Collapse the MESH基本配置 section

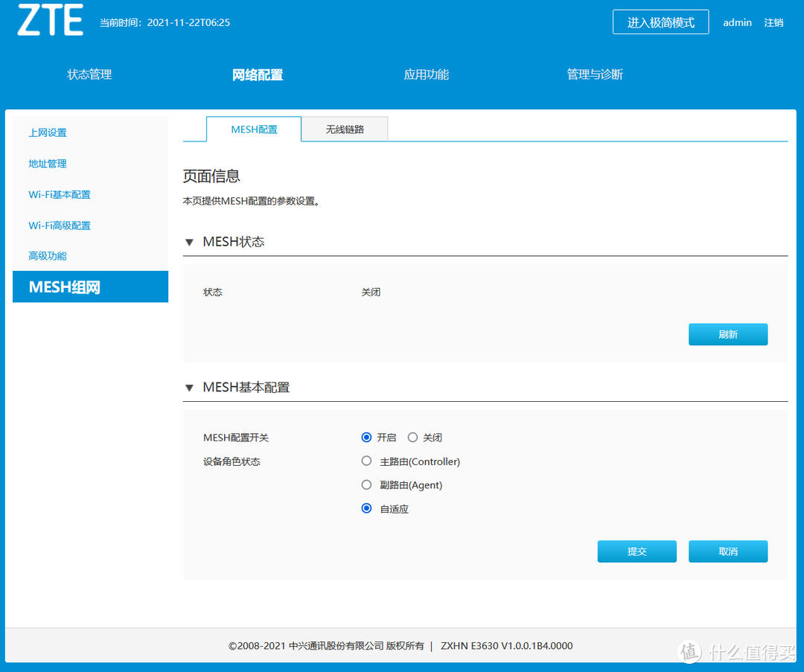(190, 387)
